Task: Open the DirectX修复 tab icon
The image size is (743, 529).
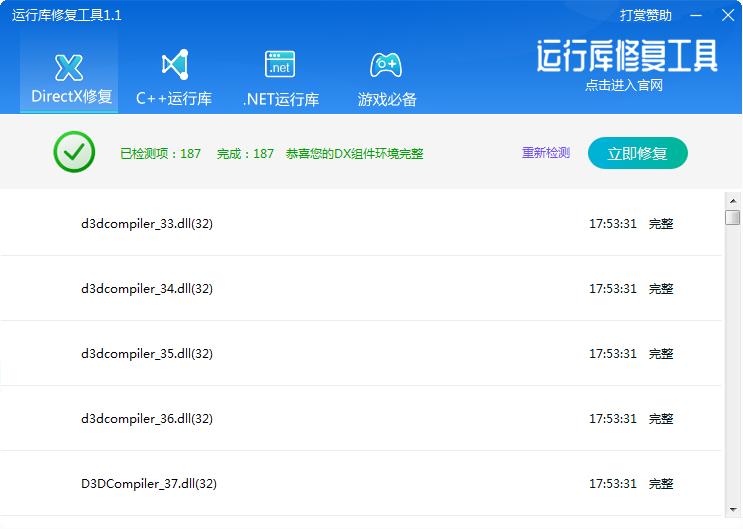Action: coord(69,67)
